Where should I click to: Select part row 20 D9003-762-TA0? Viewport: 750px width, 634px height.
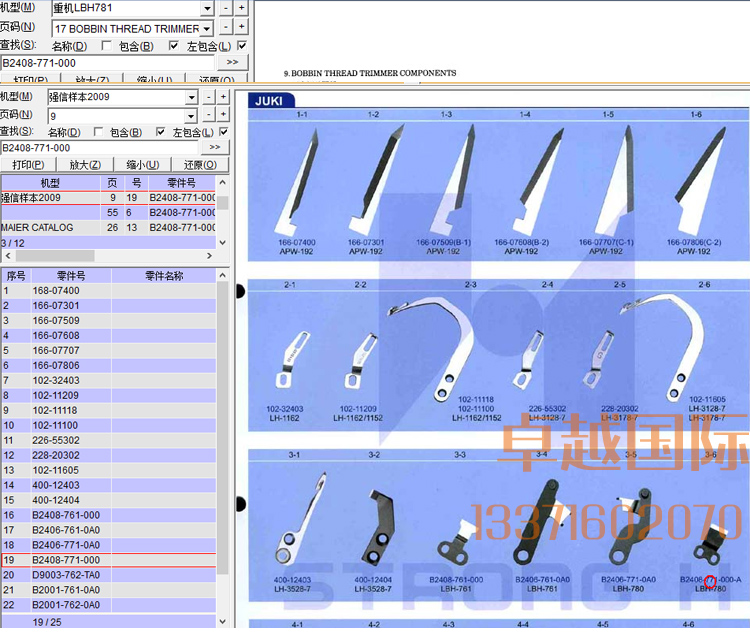pyautogui.click(x=109, y=575)
